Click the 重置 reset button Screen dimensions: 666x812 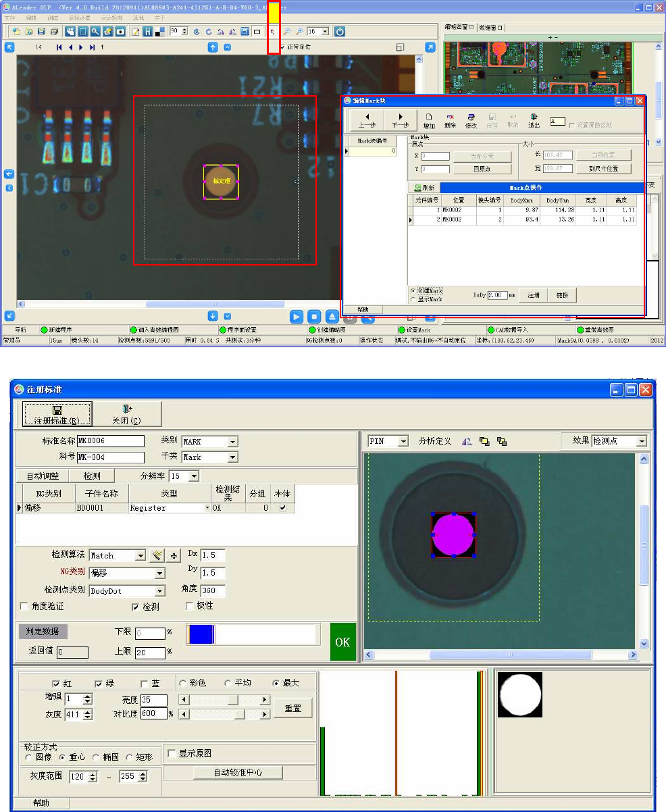292,708
